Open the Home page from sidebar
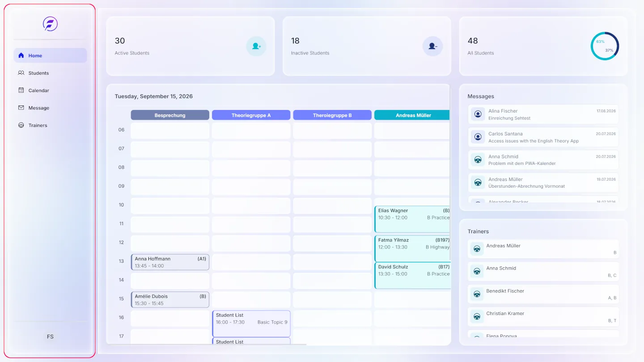644x362 pixels. [50, 55]
